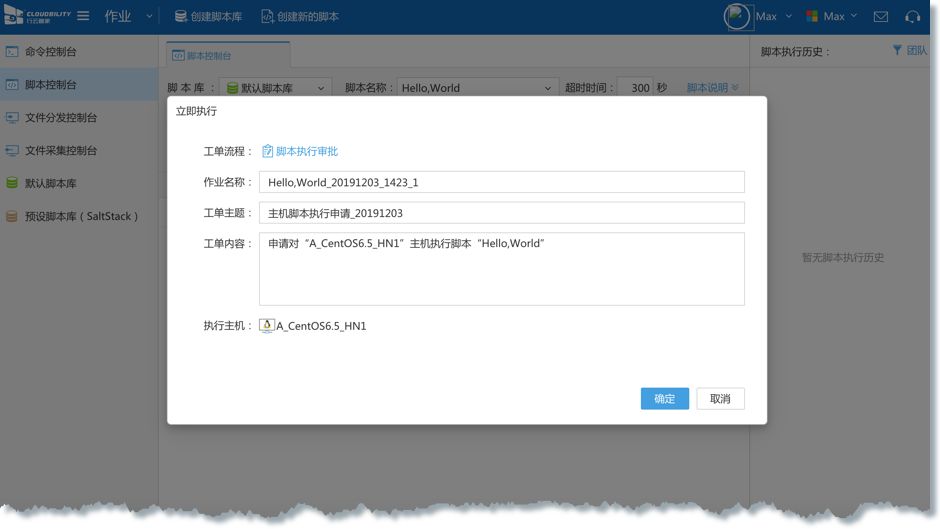Click the 作业名称 input field
Image resolution: width=940 pixels, height=529 pixels.
click(x=501, y=182)
